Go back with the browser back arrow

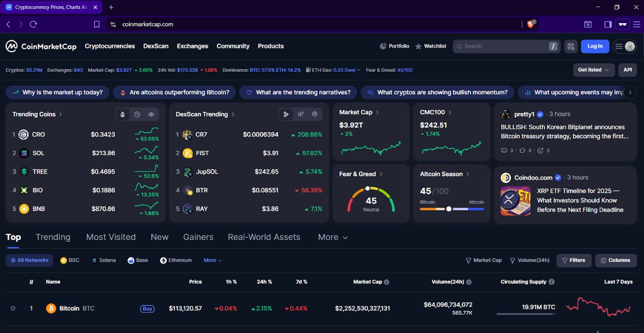[x=8, y=24]
